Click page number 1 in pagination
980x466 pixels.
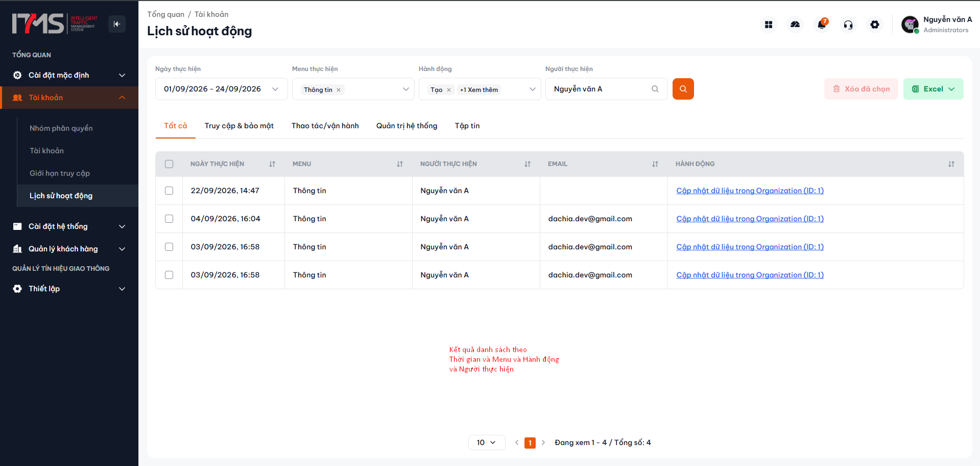[x=530, y=442]
